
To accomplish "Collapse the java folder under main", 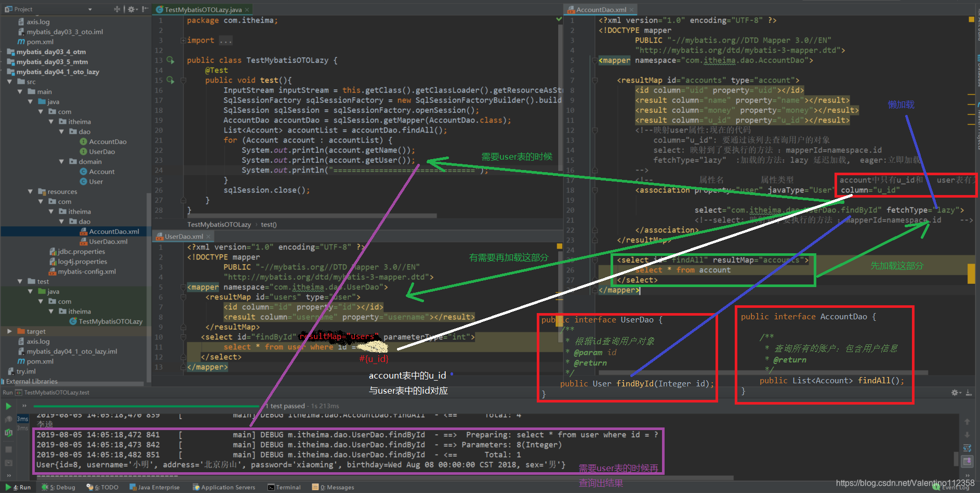I will pos(31,101).
